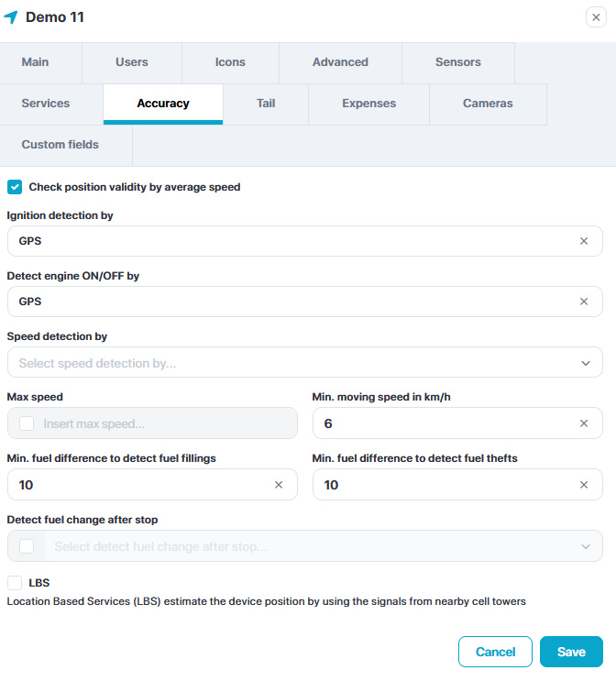Click the Demo 11 navigation arrow icon
616x681 pixels.
pyautogui.click(x=11, y=17)
